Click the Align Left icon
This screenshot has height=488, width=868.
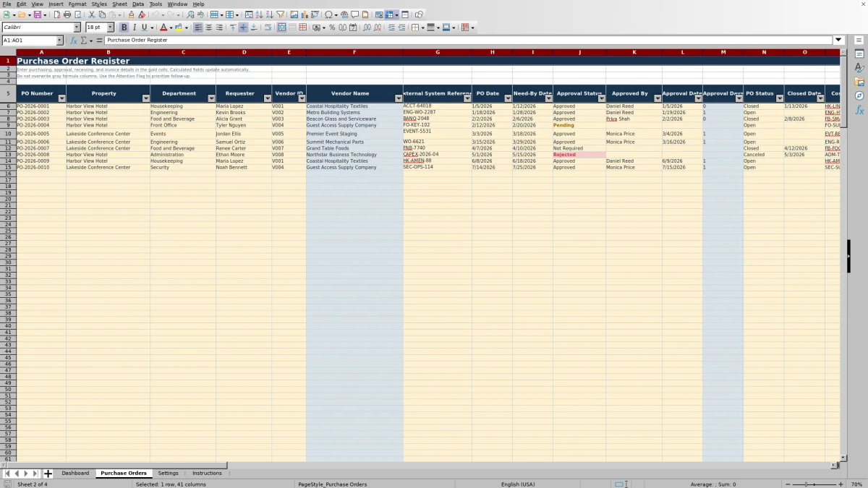(197, 27)
